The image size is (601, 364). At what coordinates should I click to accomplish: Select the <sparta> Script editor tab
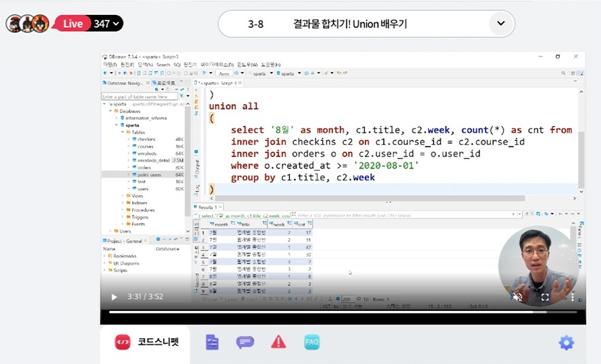pyautogui.click(x=217, y=83)
